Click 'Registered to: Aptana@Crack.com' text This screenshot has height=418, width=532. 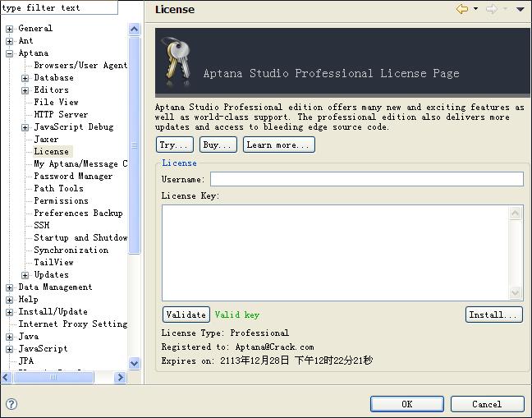click(x=237, y=347)
